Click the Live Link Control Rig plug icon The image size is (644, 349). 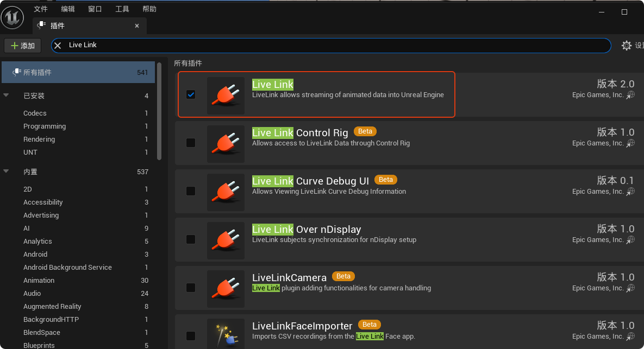point(226,143)
